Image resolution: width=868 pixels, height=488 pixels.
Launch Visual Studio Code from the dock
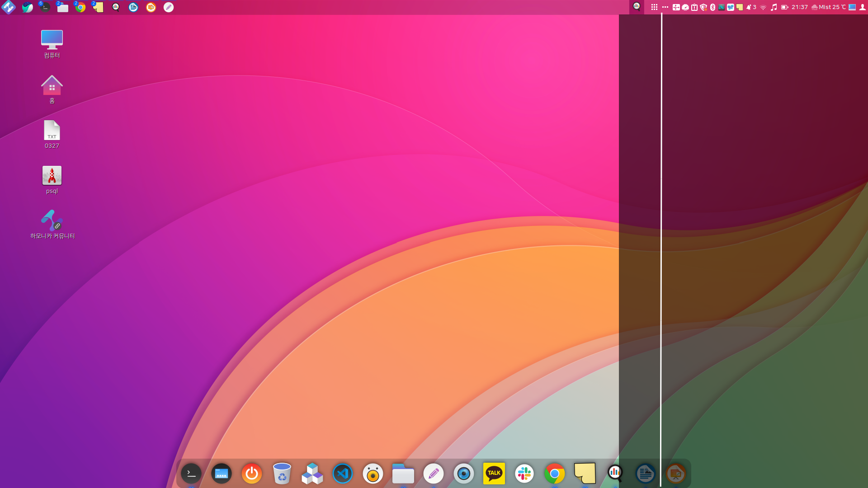pyautogui.click(x=343, y=474)
